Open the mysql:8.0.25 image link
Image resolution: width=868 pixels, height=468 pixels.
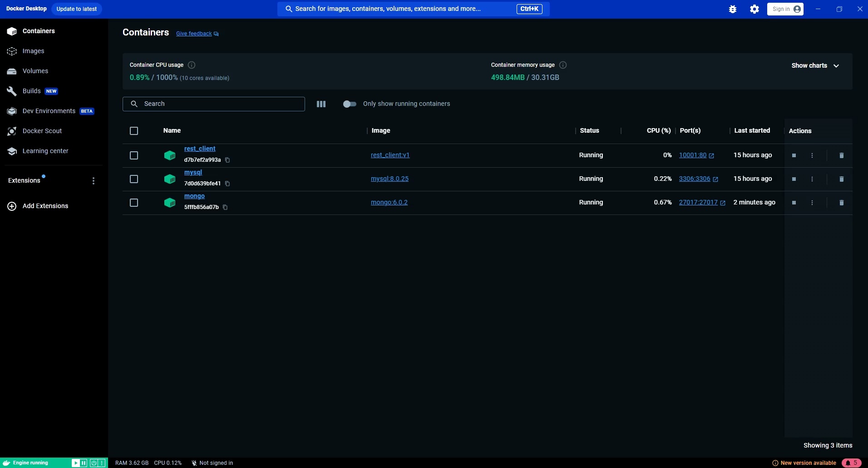[390, 179]
